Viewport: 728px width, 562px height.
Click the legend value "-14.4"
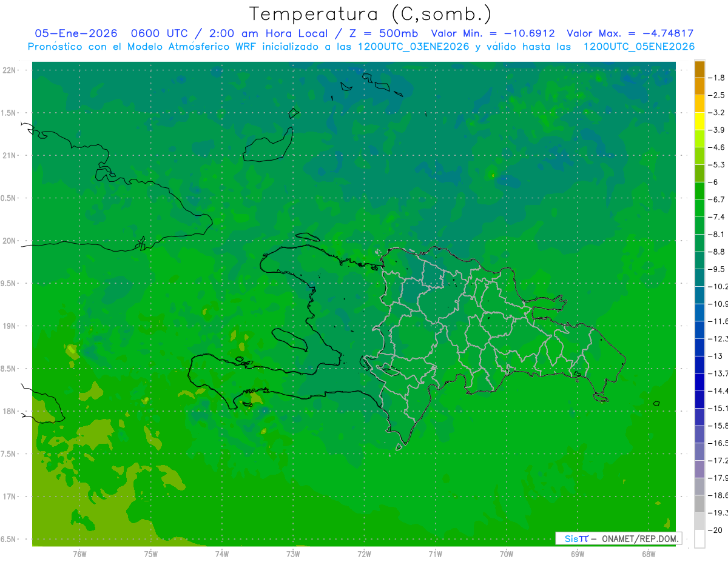point(718,390)
